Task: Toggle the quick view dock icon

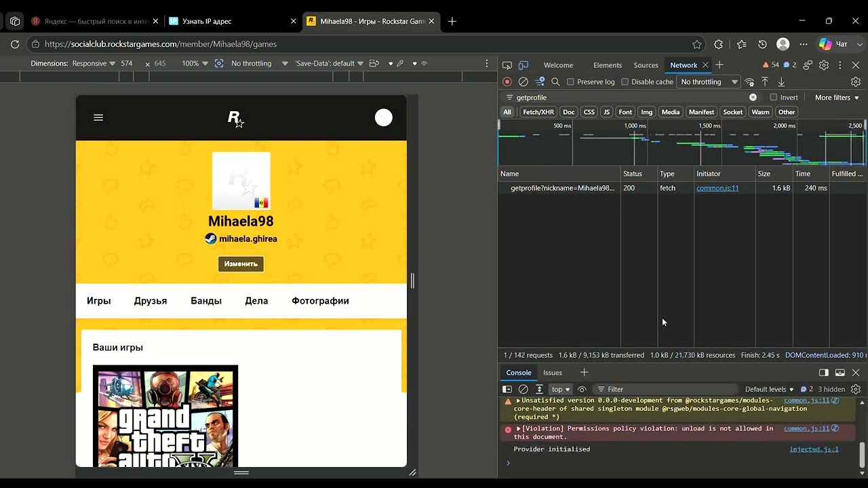Action: tap(823, 373)
